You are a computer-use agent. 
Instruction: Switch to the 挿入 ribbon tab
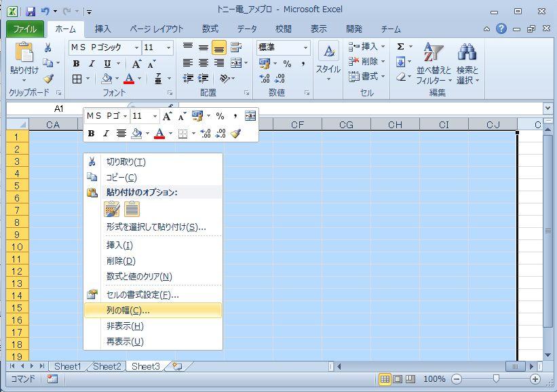pyautogui.click(x=103, y=29)
